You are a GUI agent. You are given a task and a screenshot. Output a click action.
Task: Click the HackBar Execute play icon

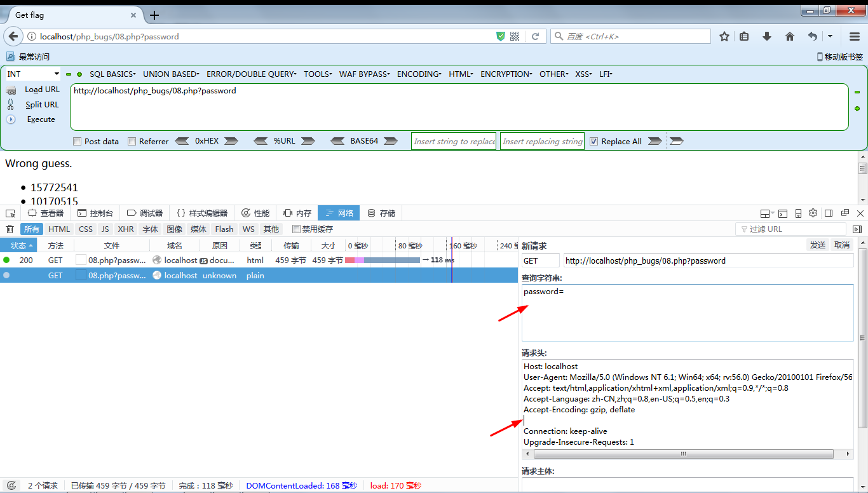[x=11, y=119]
